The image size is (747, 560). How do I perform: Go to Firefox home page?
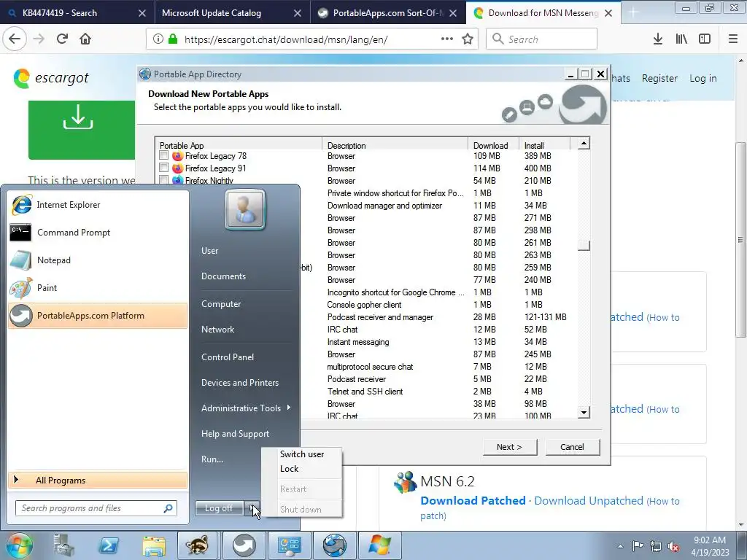[x=85, y=39]
